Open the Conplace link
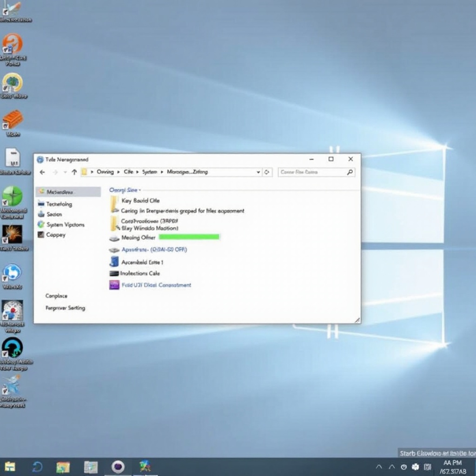 click(x=56, y=296)
